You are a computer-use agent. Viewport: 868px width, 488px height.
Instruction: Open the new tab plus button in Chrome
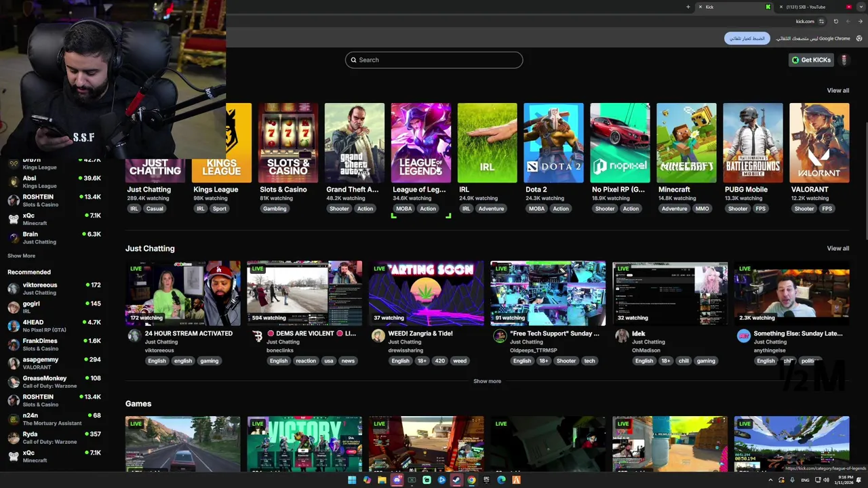(688, 7)
